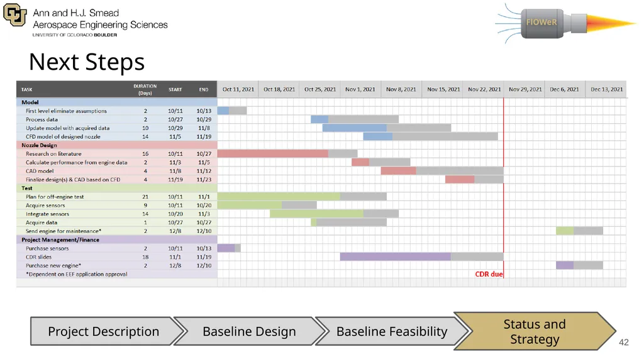Go to the Baseline Design section arrow
The height and width of the screenshot is (362, 644).
click(250, 331)
